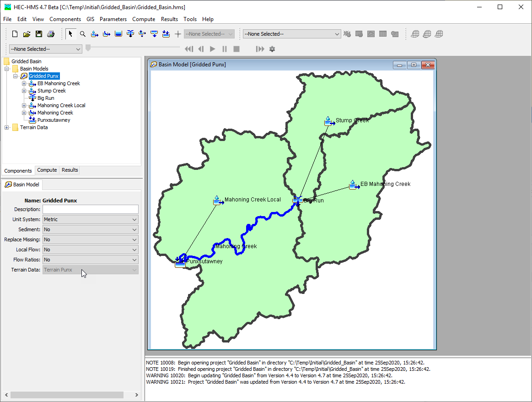Switch to the Results tab
The image size is (532, 402).
(x=70, y=170)
